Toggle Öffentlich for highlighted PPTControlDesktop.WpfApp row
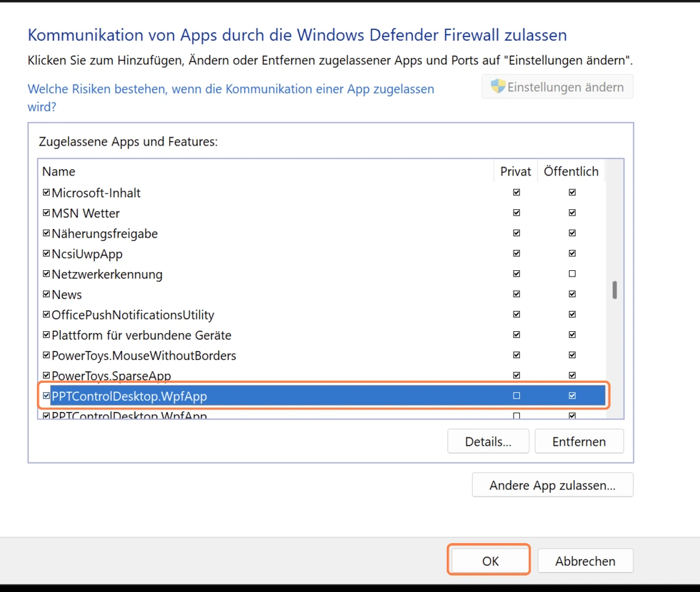This screenshot has height=592, width=700. tap(572, 396)
